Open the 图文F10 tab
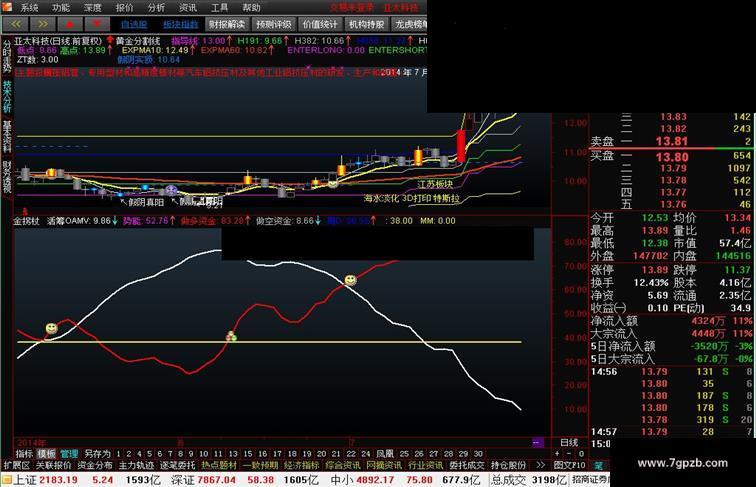The width and height of the screenshot is (756, 487). tap(569, 465)
